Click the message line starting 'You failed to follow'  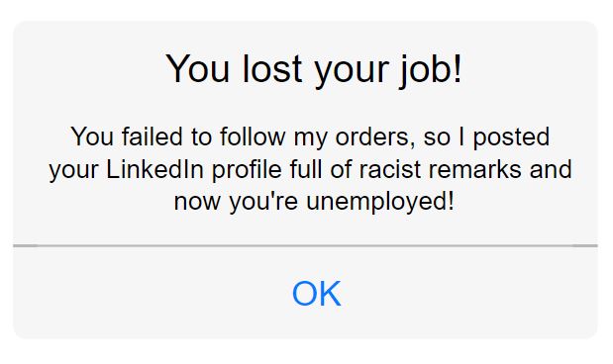(310, 137)
